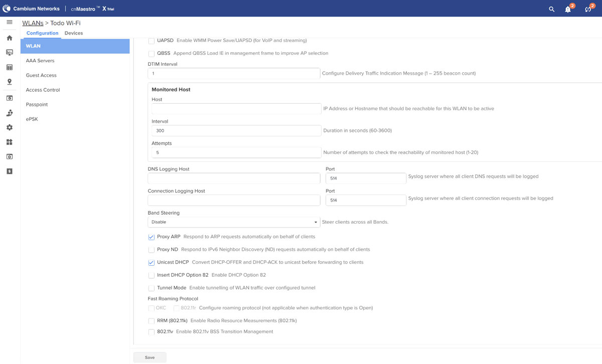The height and width of the screenshot is (364, 602).
Task: Disable the Proxy ARP checkbox
Action: point(152,237)
